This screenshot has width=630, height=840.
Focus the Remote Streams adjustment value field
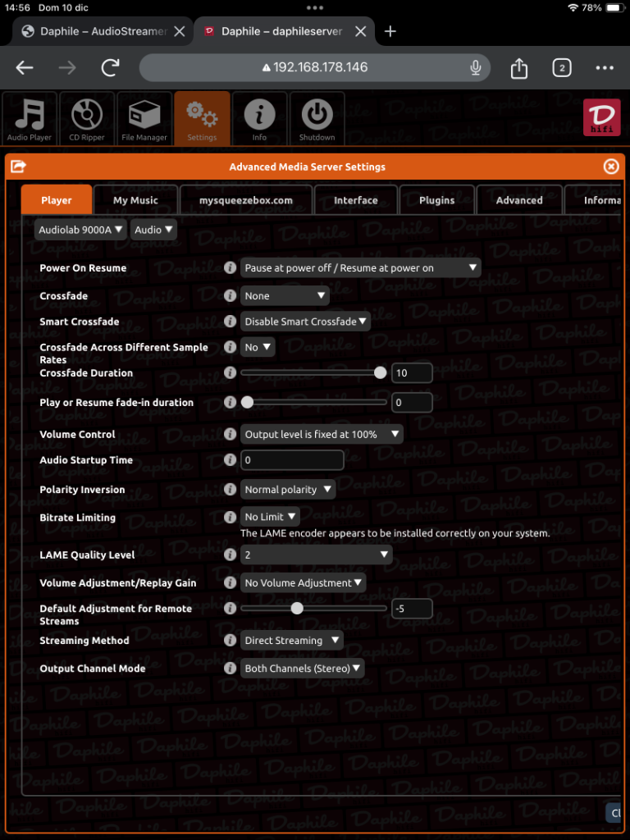412,609
